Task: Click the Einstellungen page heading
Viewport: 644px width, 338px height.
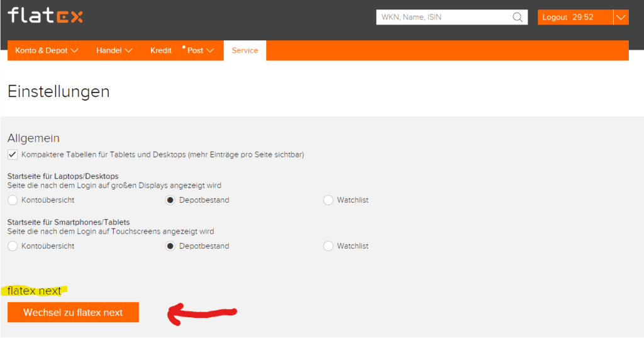Action: point(58,91)
